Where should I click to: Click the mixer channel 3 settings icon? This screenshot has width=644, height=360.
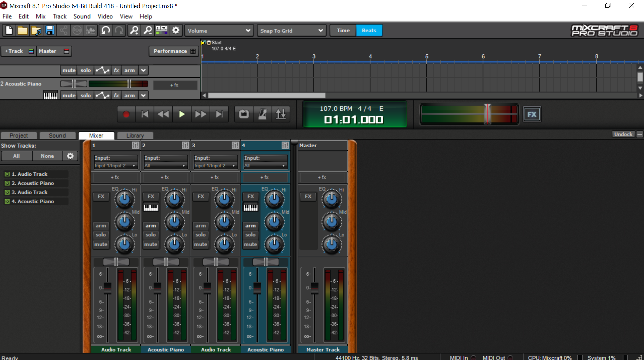[x=235, y=145]
